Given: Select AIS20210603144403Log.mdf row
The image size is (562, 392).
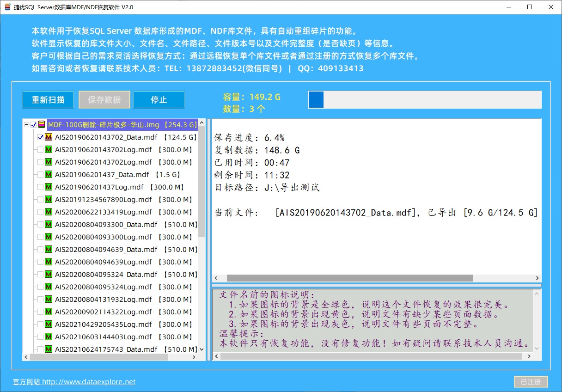Looking at the screenshot, I should 123,337.
